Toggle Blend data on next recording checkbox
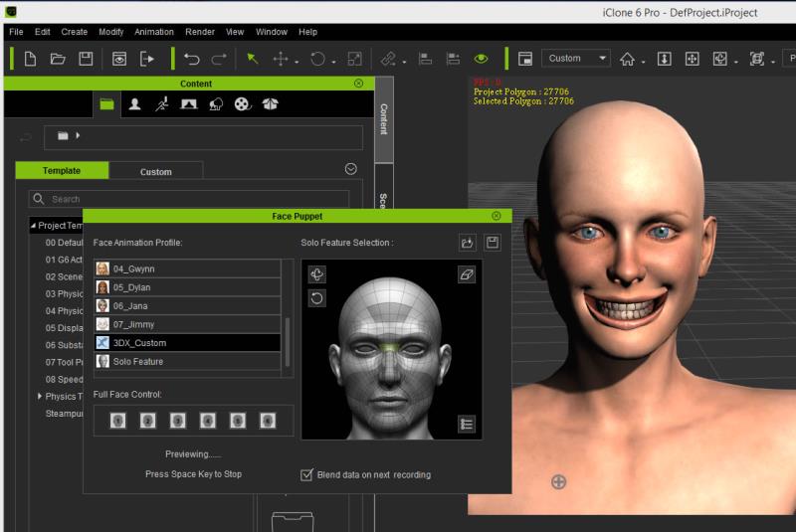796x532 pixels. coord(307,474)
